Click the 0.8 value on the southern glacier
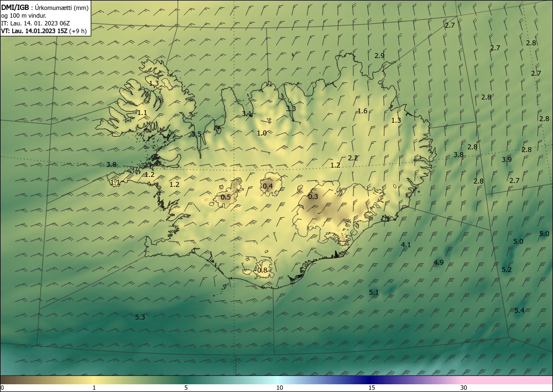 point(262,270)
